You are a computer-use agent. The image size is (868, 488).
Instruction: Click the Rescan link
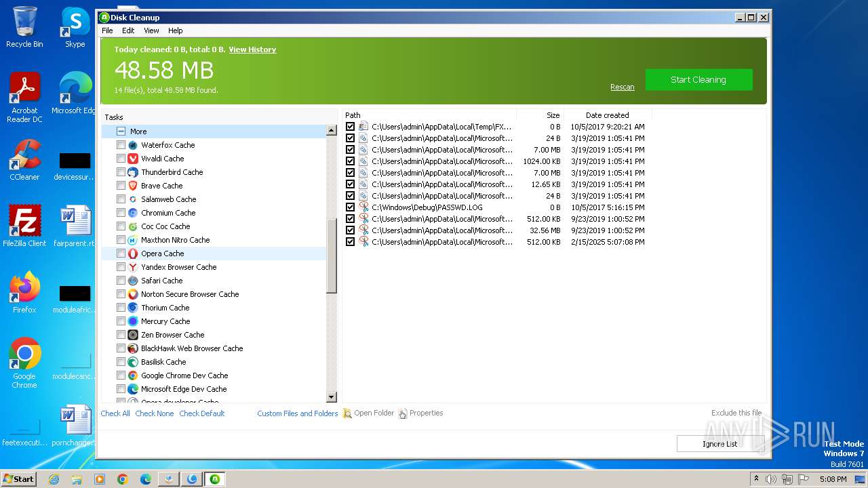click(622, 87)
